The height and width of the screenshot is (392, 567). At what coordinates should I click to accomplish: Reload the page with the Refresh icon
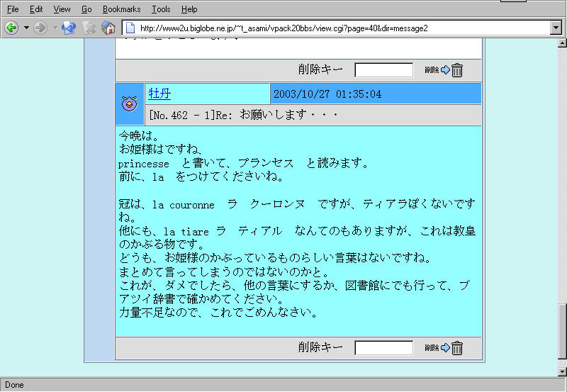[69, 28]
